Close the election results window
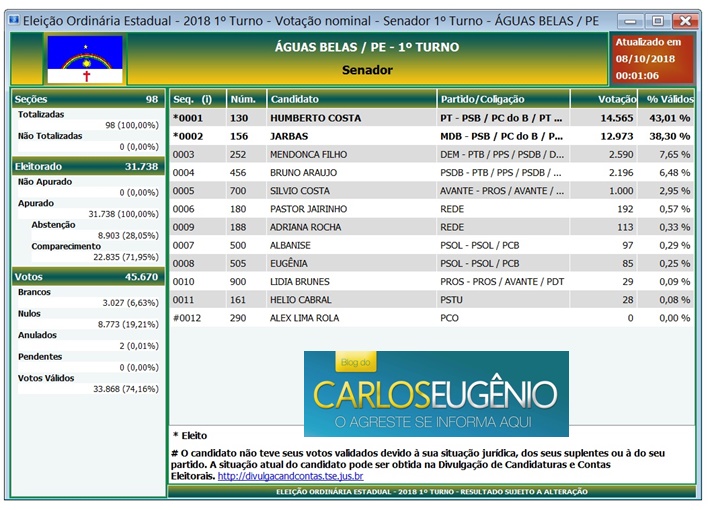Viewport: 709px width, 510px height. (x=685, y=21)
